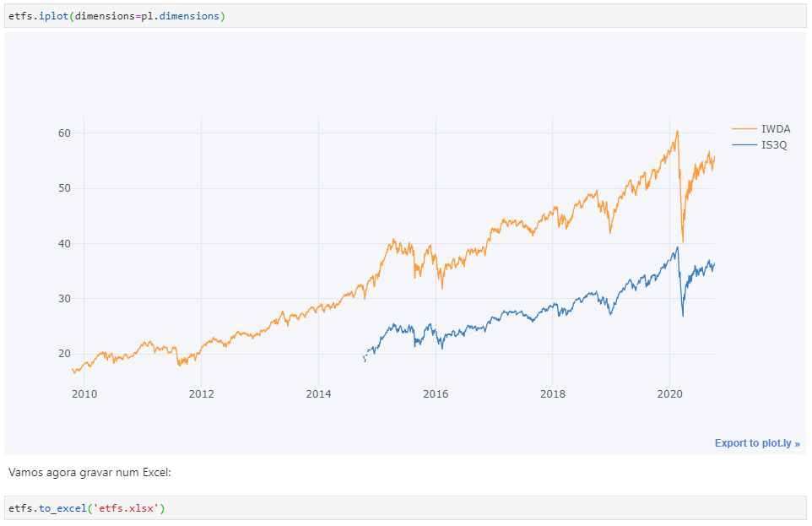Select the 'Vamos agora gravar num Excel' text
The height and width of the screenshot is (526, 812).
[89, 472]
